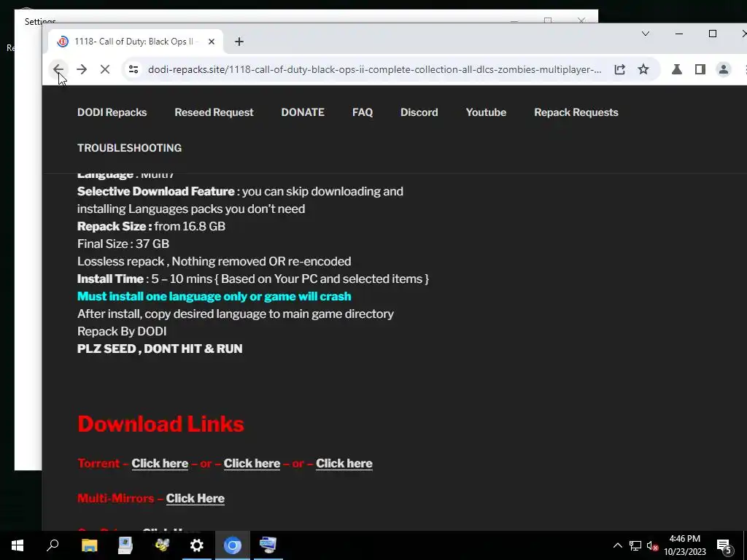Click the 'Install Time' text line

pyautogui.click(x=253, y=279)
